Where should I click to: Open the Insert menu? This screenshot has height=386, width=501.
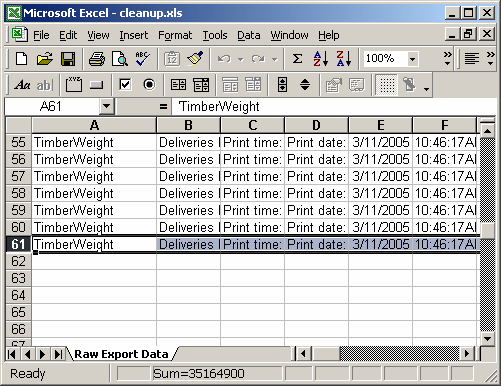[x=134, y=35]
